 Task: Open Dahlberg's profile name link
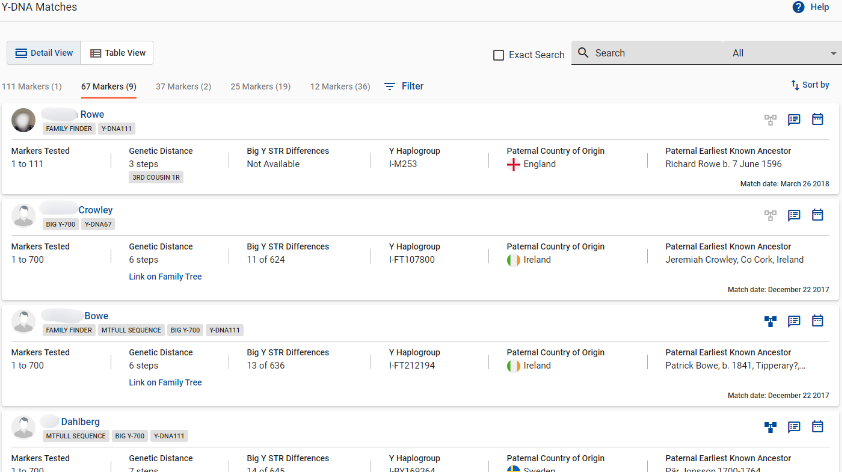[x=80, y=422]
